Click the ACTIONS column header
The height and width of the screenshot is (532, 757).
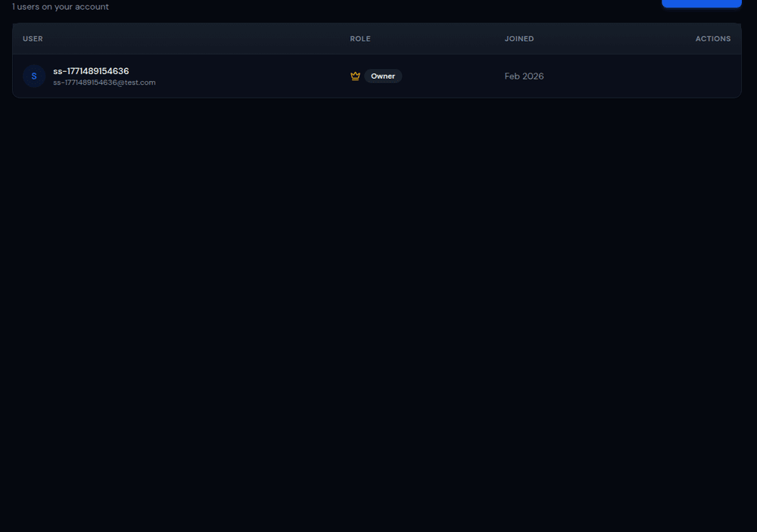(x=712, y=39)
